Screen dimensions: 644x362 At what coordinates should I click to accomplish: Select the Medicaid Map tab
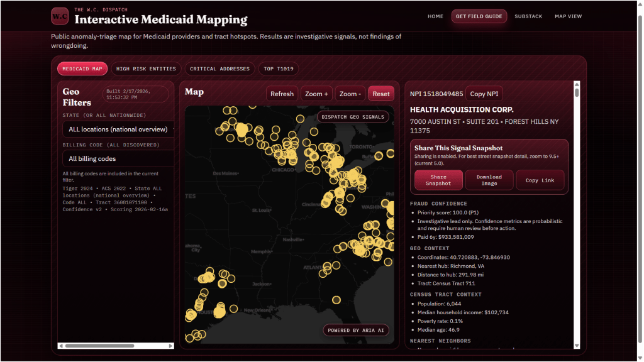tap(82, 69)
